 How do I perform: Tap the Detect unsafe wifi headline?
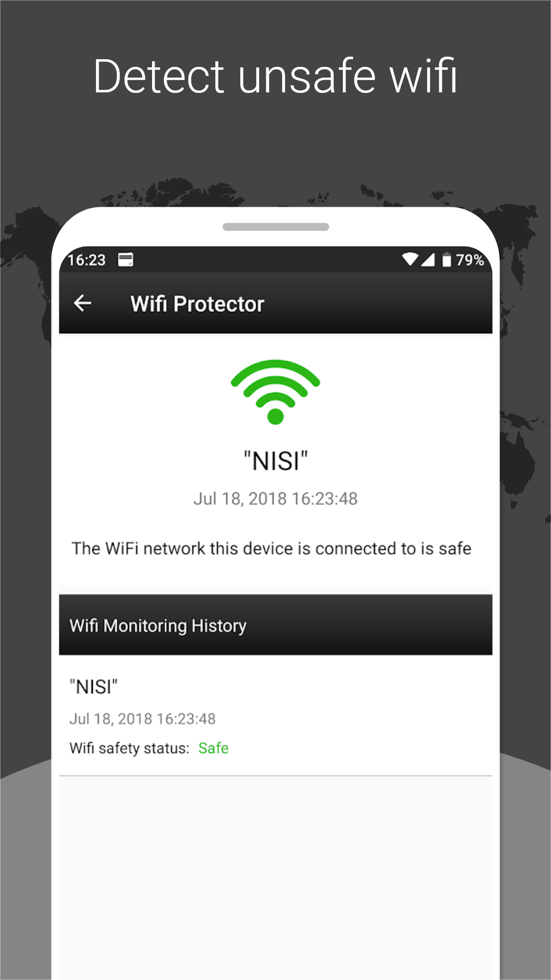pos(275,76)
